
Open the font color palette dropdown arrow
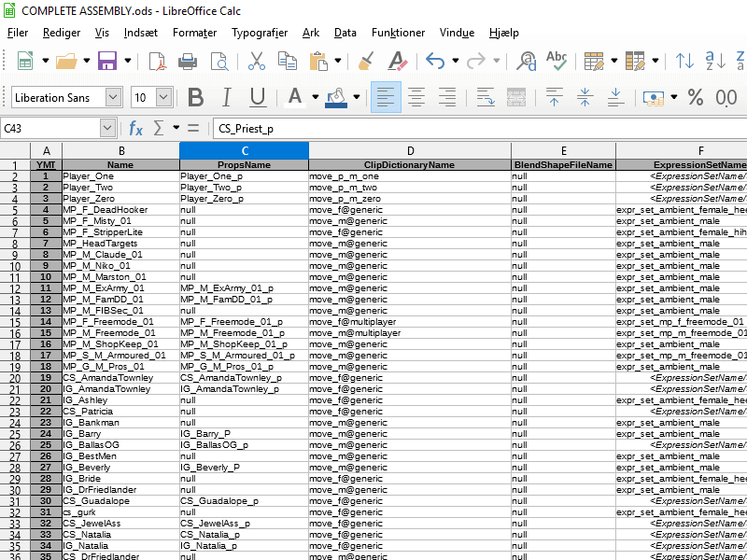(315, 97)
